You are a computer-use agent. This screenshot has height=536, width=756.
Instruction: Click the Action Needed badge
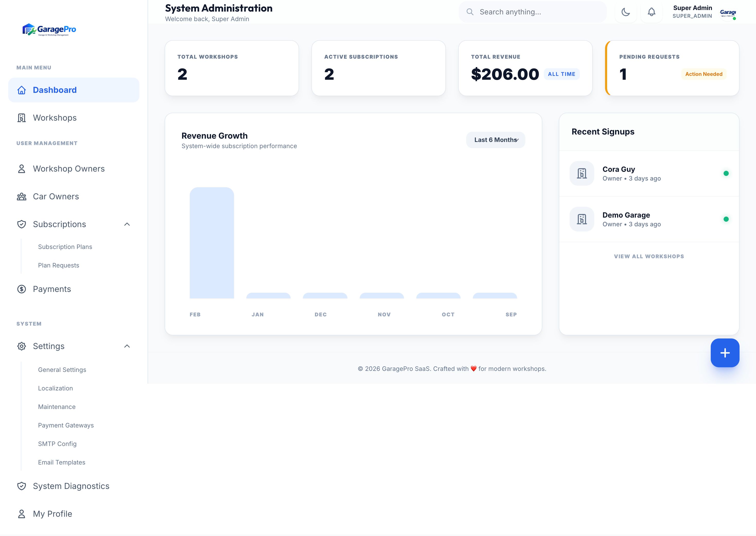click(x=704, y=74)
